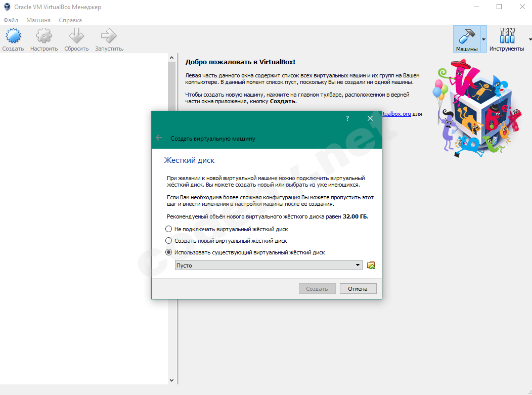Click the VirtualBox mascot cube image
The image size is (532, 395).
(x=477, y=109)
